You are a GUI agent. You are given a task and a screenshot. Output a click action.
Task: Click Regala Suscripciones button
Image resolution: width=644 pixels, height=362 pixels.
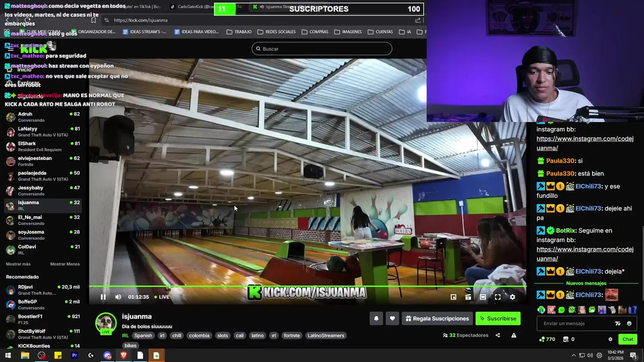437,318
